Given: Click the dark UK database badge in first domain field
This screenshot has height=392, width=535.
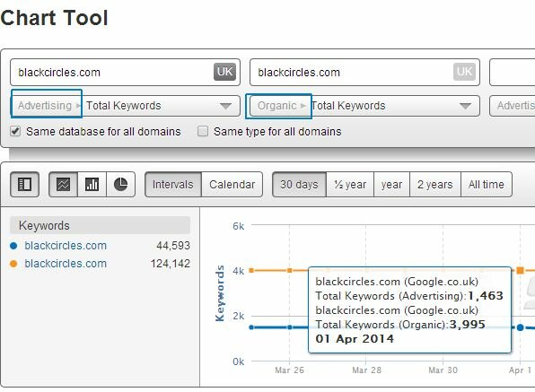Looking at the screenshot, I should tap(224, 72).
